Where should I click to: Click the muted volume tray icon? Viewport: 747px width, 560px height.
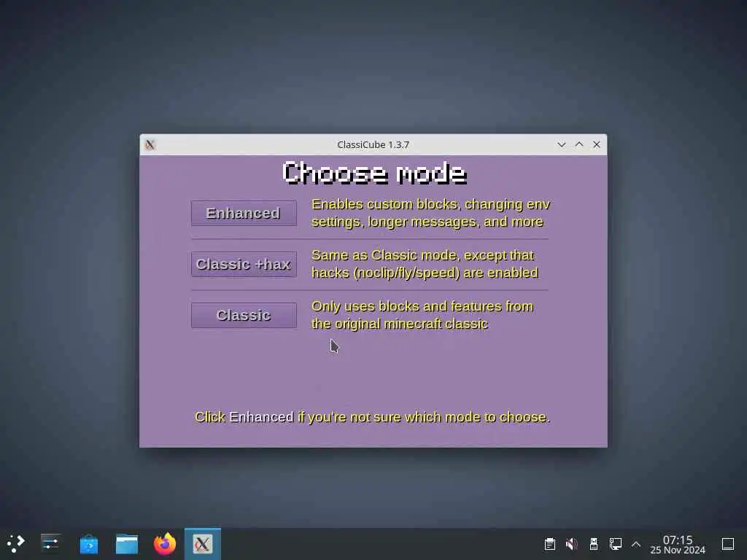[572, 544]
